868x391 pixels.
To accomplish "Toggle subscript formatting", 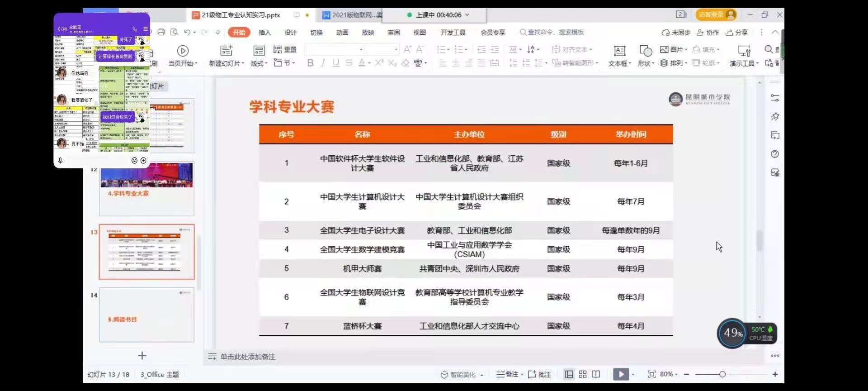I will (392, 63).
